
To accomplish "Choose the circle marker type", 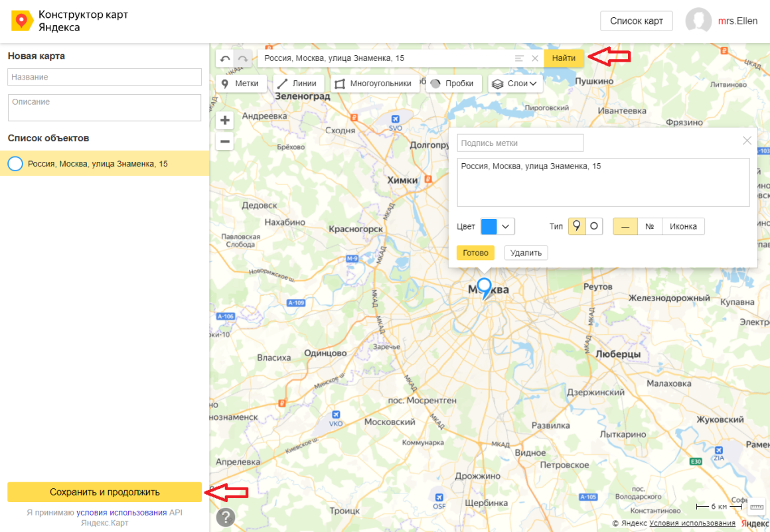I will pyautogui.click(x=594, y=226).
